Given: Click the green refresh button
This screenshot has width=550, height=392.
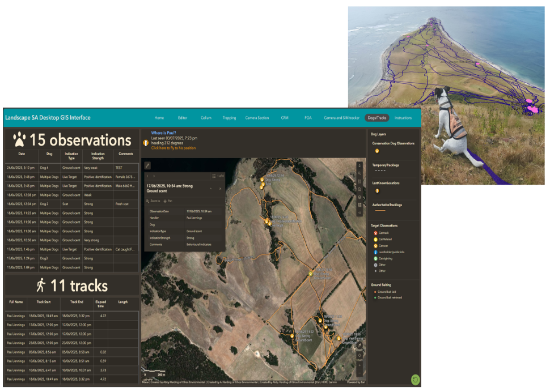Looking at the screenshot, I should click(415, 380).
